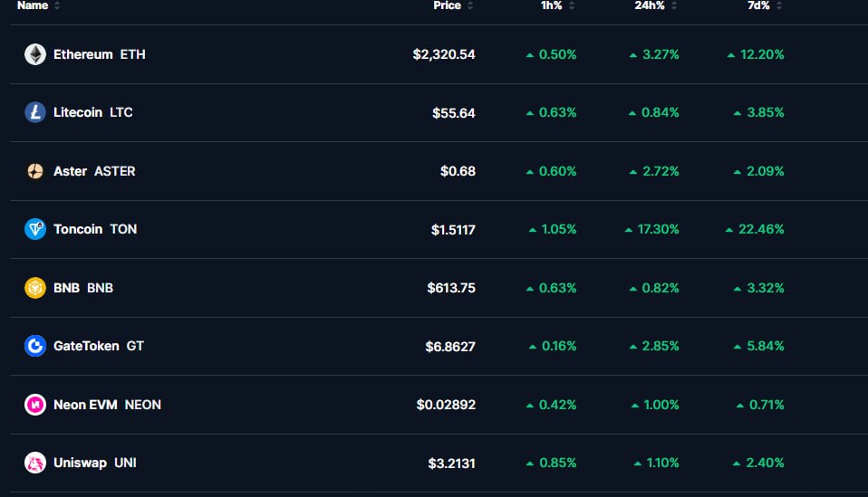Click the Neon EVM price $0.02892
This screenshot has width=868, height=497.
point(446,405)
